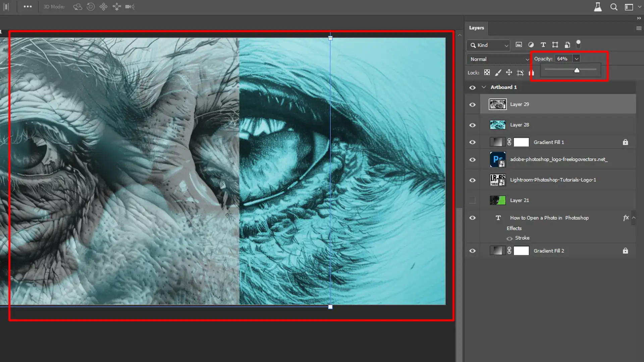The width and height of the screenshot is (644, 362).
Task: Open the search tool in the top bar
Action: [x=614, y=7]
